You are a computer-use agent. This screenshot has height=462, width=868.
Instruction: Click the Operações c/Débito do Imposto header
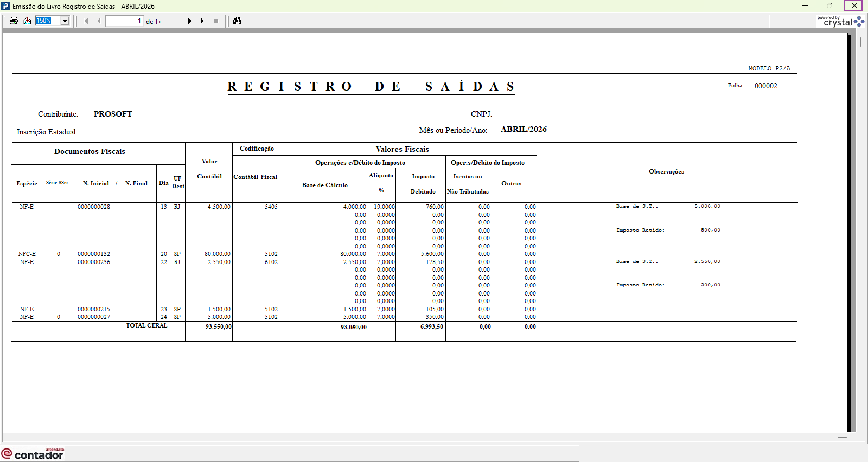click(x=360, y=163)
